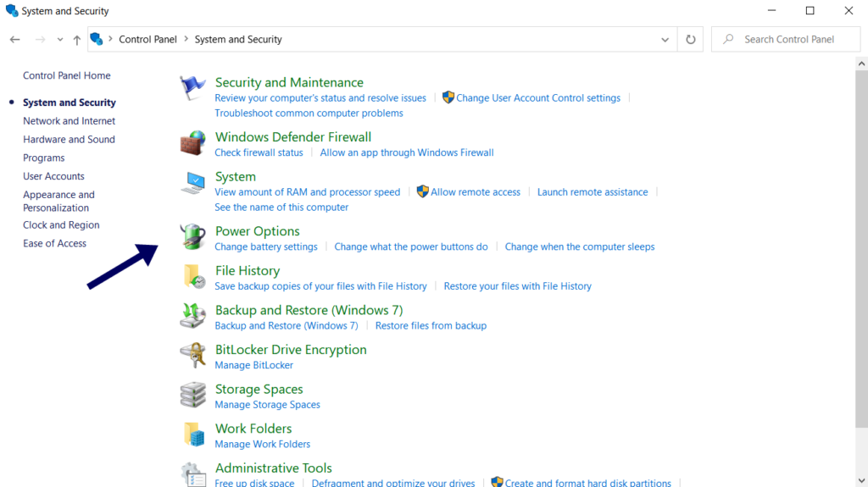Click the Security and Maintenance flag icon
Image resolution: width=868 pixels, height=487 pixels.
pyautogui.click(x=192, y=89)
